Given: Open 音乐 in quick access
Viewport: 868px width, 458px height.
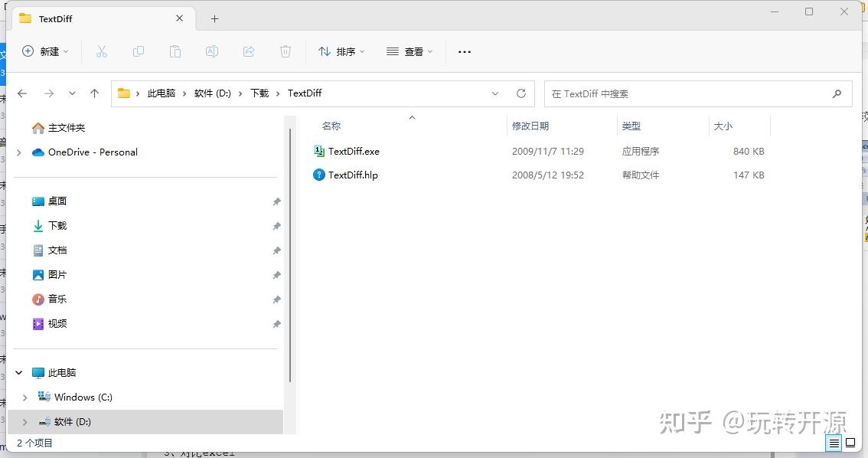Looking at the screenshot, I should [57, 299].
